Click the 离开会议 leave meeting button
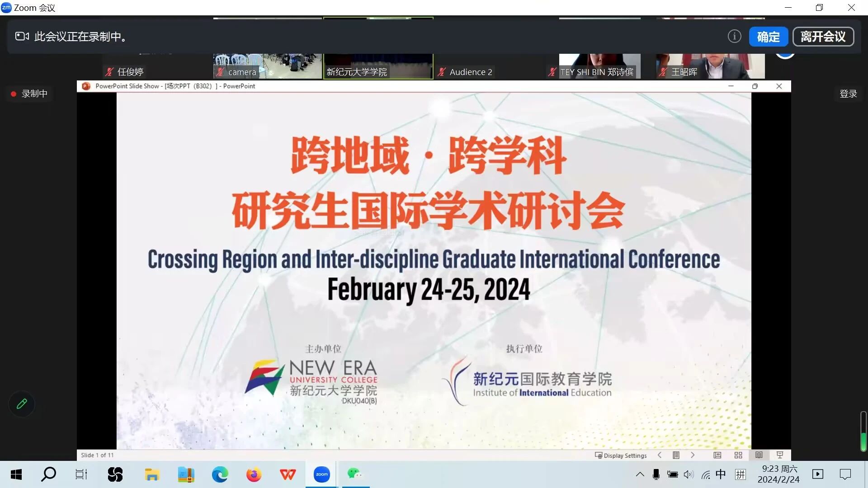Image resolution: width=868 pixels, height=488 pixels. [823, 37]
